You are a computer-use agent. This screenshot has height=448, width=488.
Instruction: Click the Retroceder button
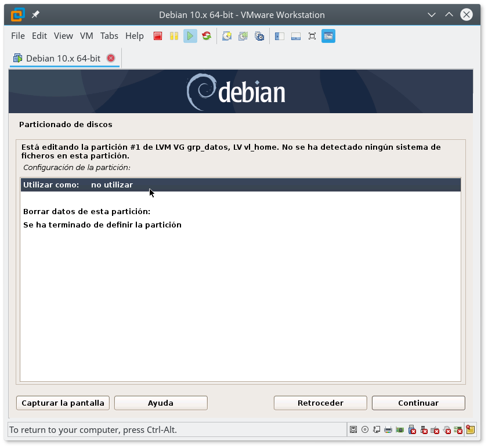pos(320,403)
